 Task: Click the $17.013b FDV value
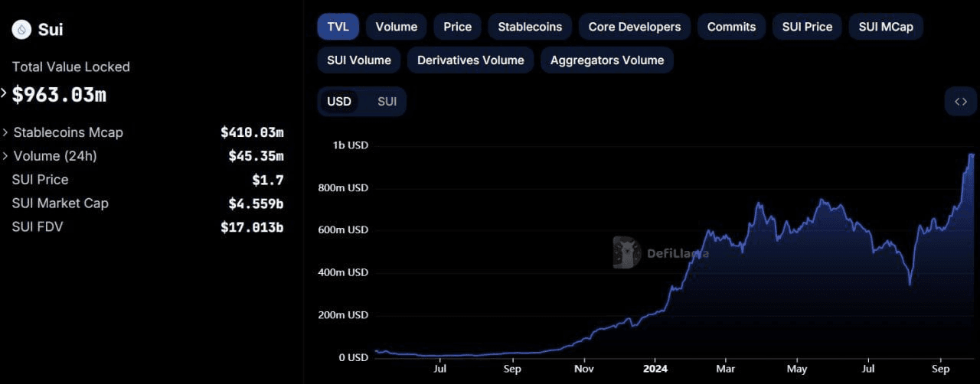click(252, 227)
